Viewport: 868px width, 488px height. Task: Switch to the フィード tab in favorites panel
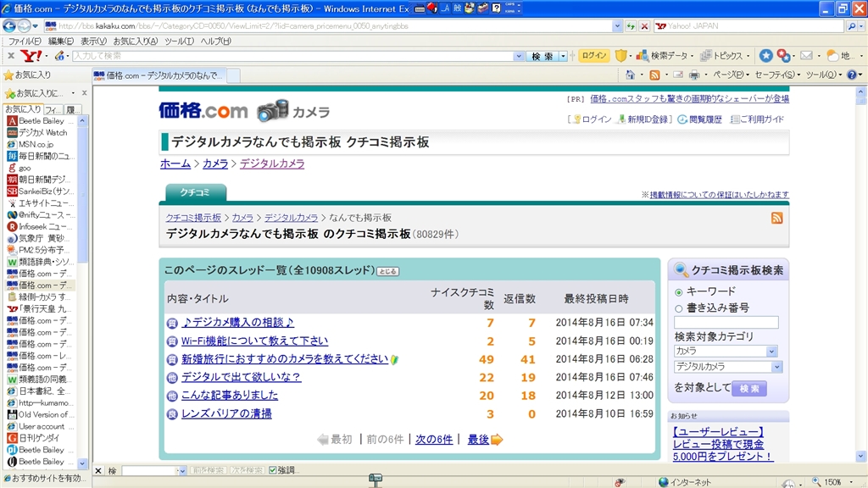pos(53,109)
